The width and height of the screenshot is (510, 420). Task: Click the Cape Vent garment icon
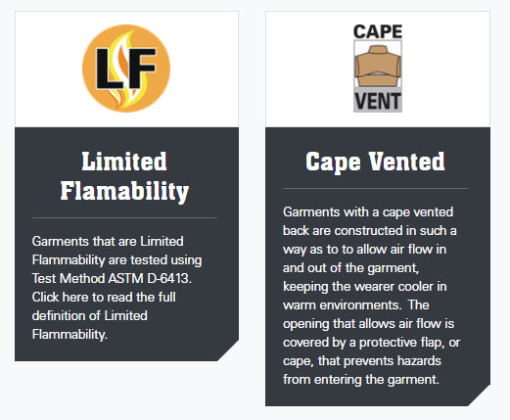pyautogui.click(x=378, y=68)
